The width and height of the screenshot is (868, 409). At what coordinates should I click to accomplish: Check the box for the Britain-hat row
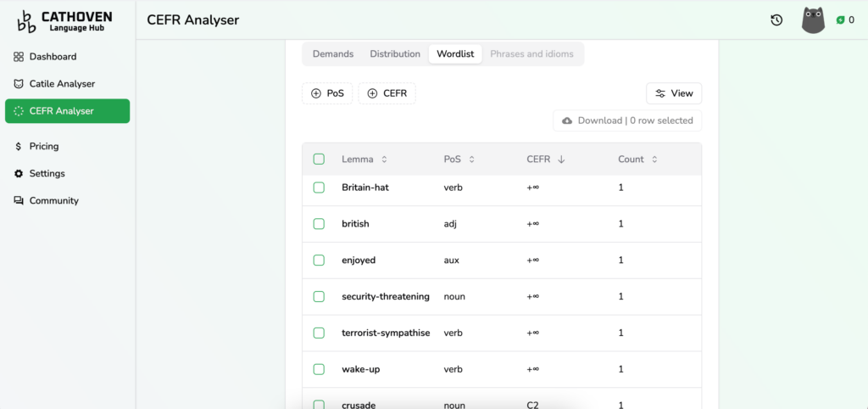(x=319, y=188)
